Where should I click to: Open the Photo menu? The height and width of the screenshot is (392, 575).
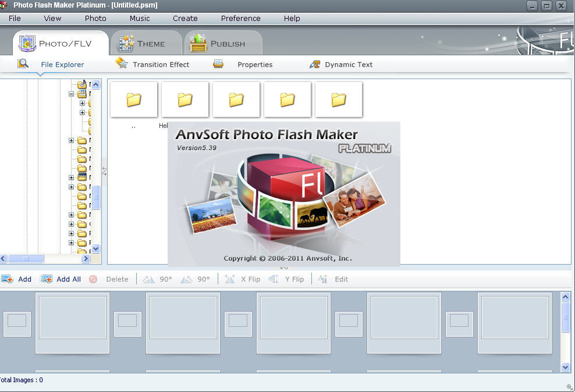click(95, 18)
